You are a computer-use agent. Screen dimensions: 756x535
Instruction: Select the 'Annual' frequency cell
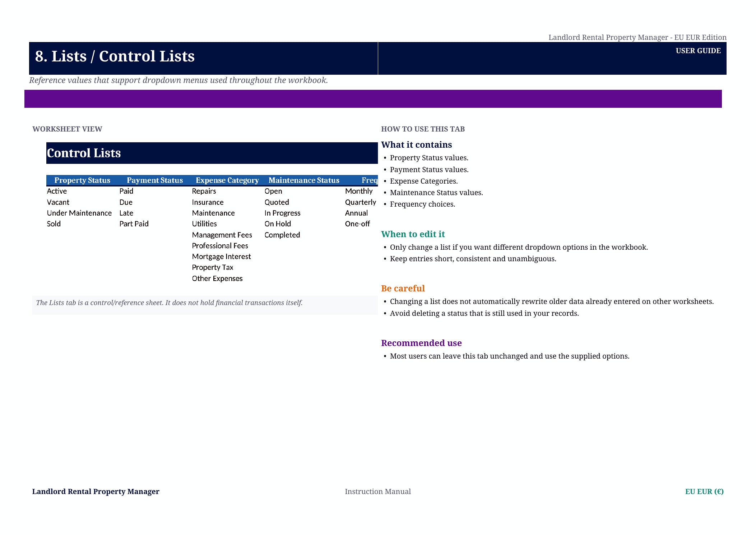coord(356,213)
